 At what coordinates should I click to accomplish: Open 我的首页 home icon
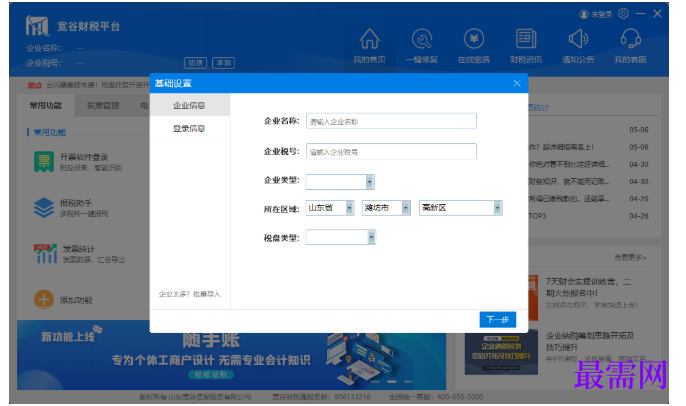(370, 39)
